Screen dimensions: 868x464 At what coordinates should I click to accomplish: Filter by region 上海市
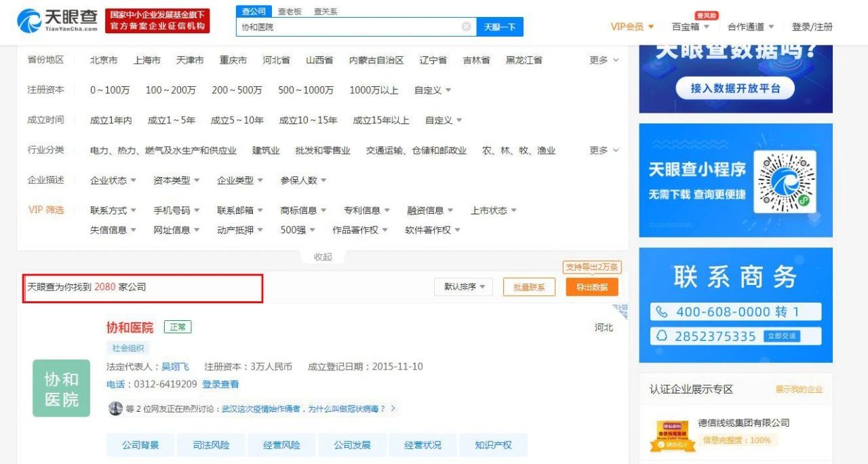coord(147,60)
